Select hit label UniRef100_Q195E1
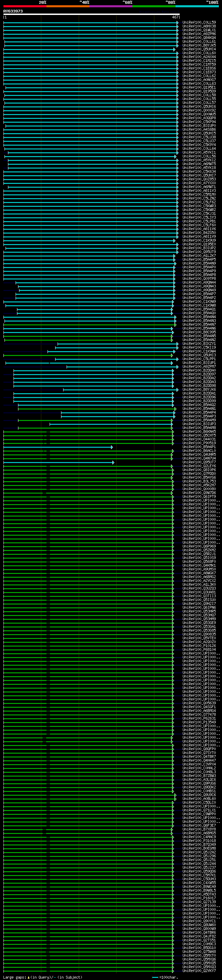 (199, 88)
